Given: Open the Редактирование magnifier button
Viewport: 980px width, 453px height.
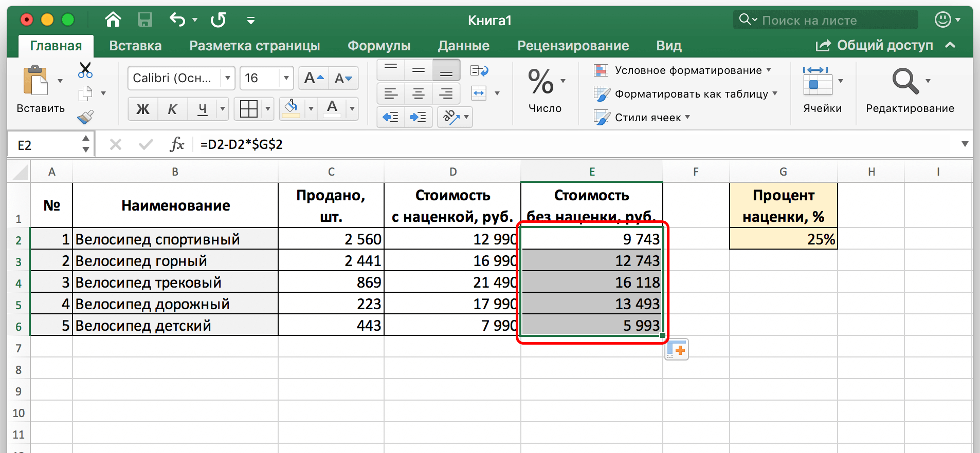Looking at the screenshot, I should point(910,90).
